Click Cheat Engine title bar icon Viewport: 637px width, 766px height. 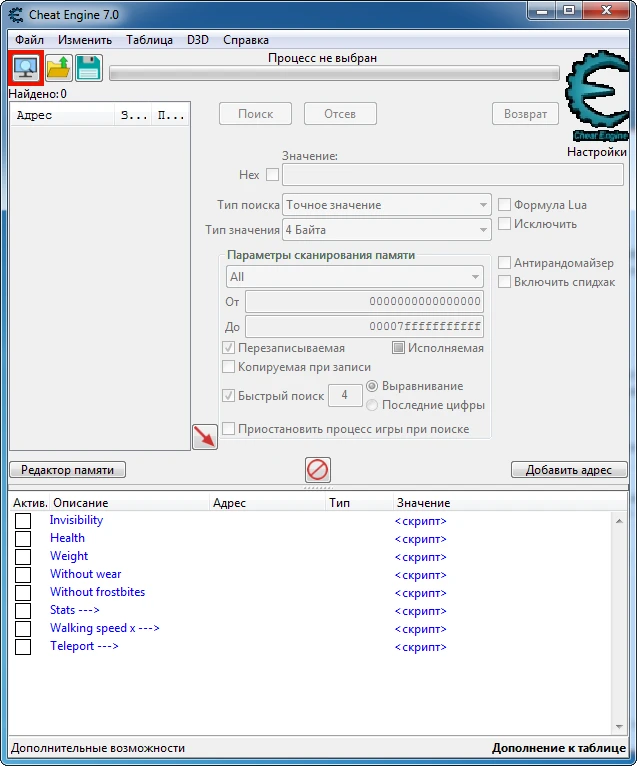pos(16,15)
